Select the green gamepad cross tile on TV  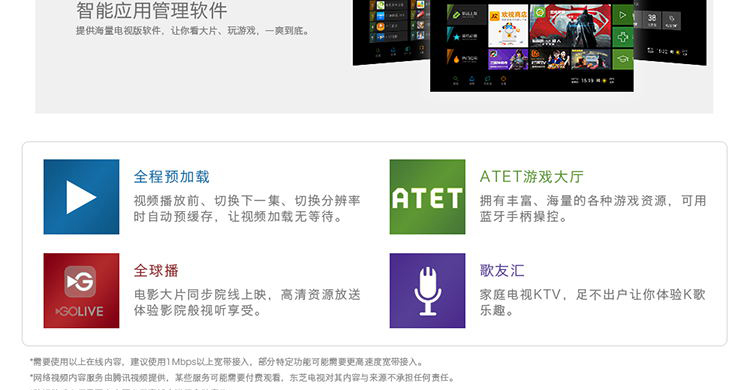coord(623,37)
